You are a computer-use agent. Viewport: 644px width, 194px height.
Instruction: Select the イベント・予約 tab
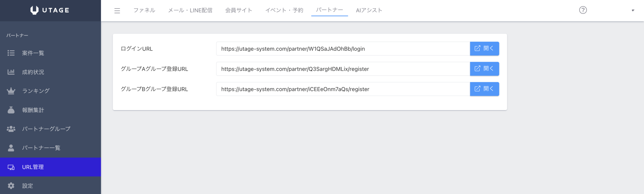[284, 10]
